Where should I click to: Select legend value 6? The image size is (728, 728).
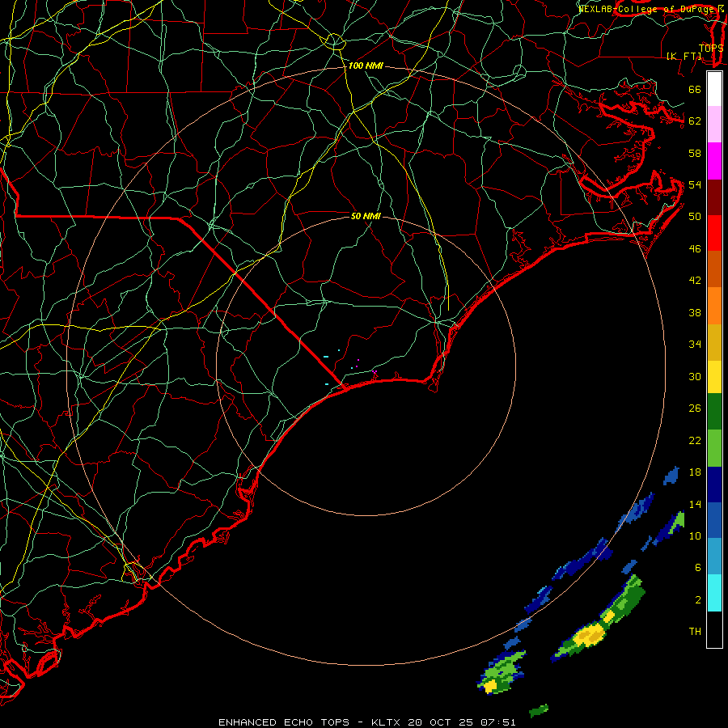pyautogui.click(x=698, y=568)
